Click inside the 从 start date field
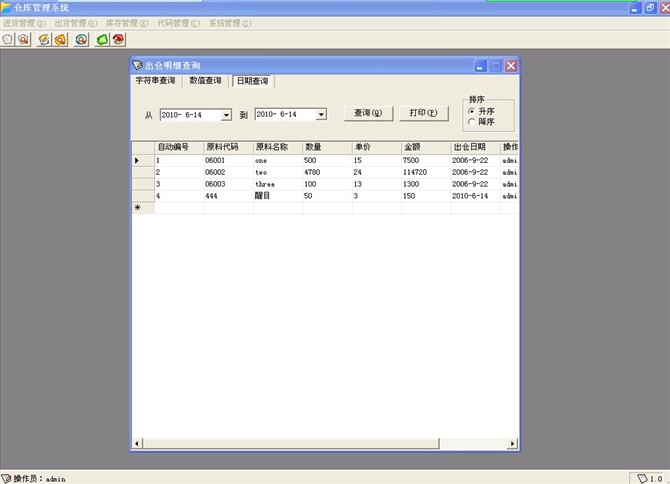The image size is (670, 484). click(191, 115)
